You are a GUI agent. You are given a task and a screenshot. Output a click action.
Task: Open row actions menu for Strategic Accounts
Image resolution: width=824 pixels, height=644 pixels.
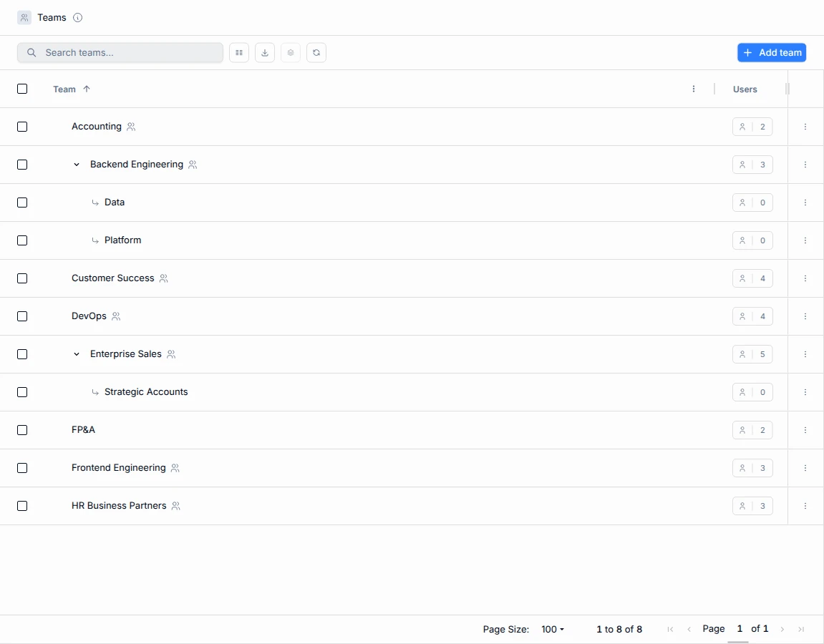[x=805, y=392]
